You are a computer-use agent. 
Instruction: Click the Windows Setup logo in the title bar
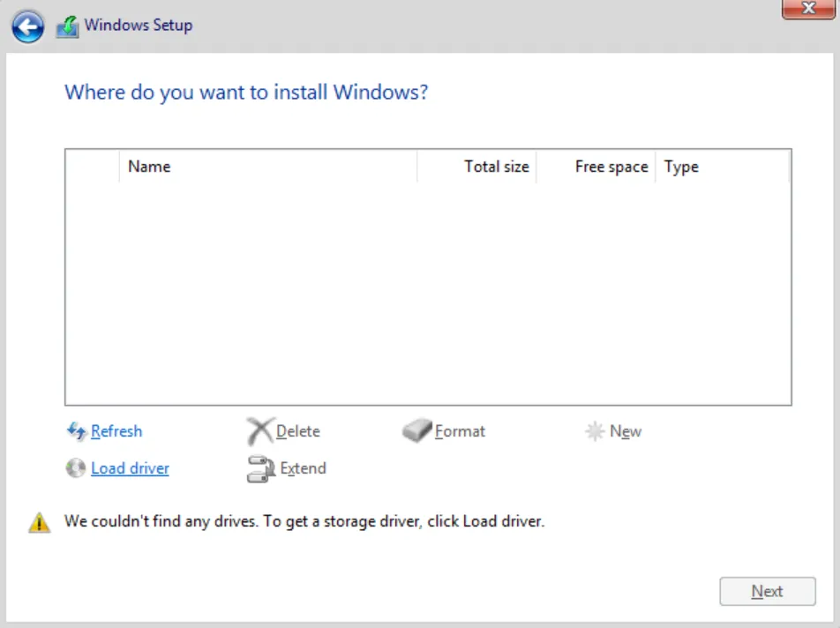click(66, 25)
